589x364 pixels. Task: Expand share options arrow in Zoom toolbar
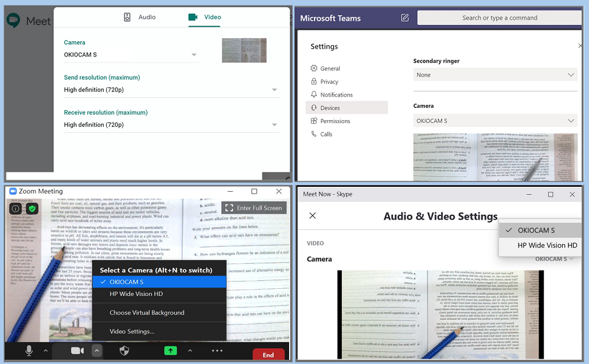[190, 351]
